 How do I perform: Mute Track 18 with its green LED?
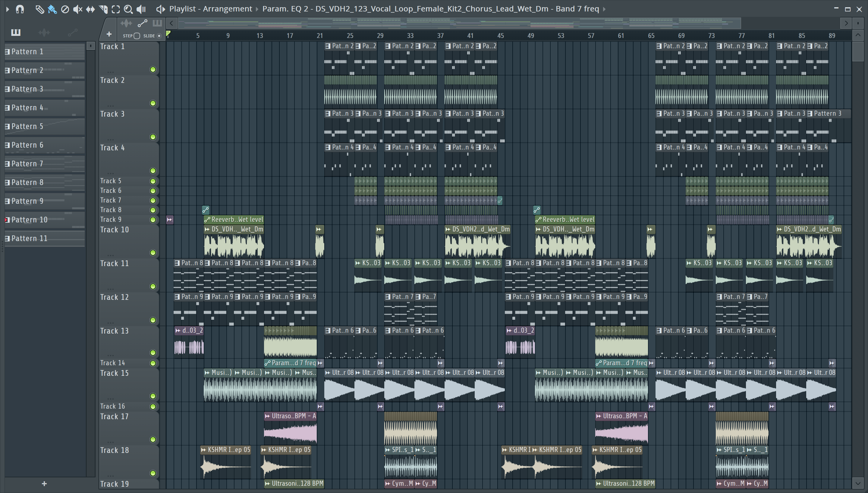pyautogui.click(x=153, y=473)
